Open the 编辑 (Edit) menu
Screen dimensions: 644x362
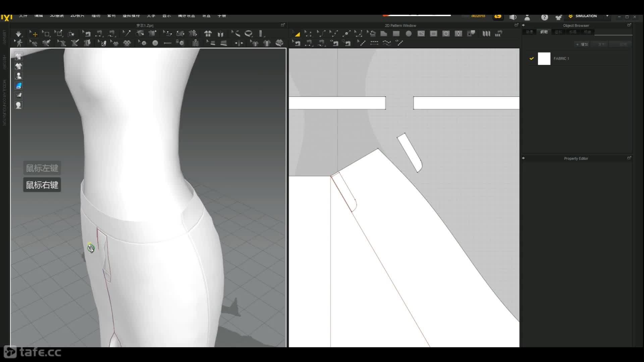pyautogui.click(x=39, y=16)
